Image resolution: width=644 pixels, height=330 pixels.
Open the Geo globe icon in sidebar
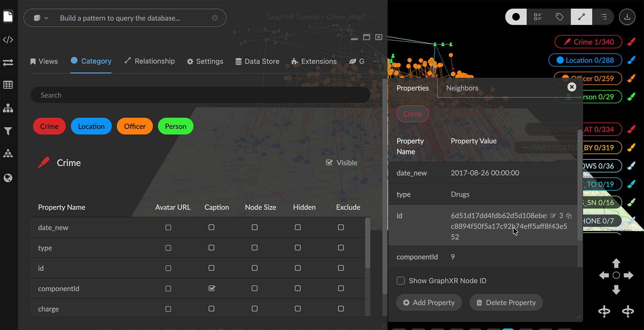[8, 178]
